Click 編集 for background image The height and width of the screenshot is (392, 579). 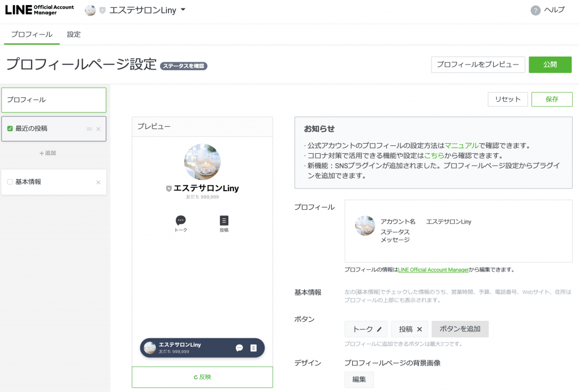point(359,380)
